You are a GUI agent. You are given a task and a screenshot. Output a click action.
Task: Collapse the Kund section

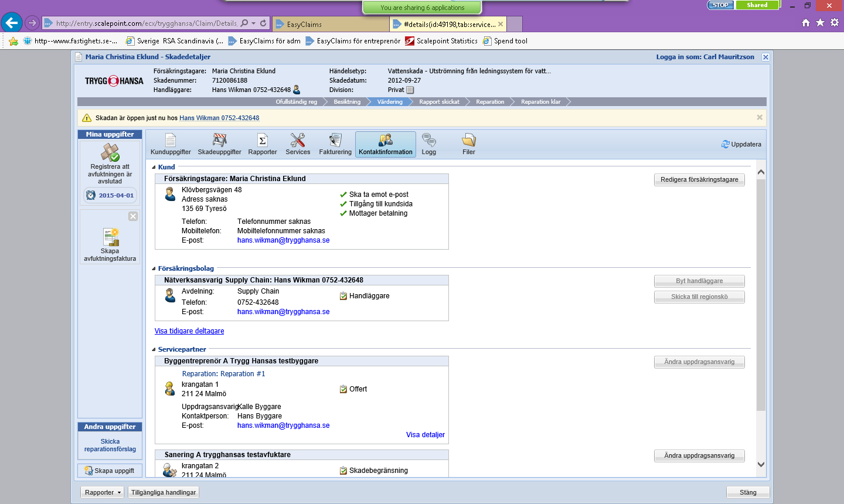pos(154,167)
